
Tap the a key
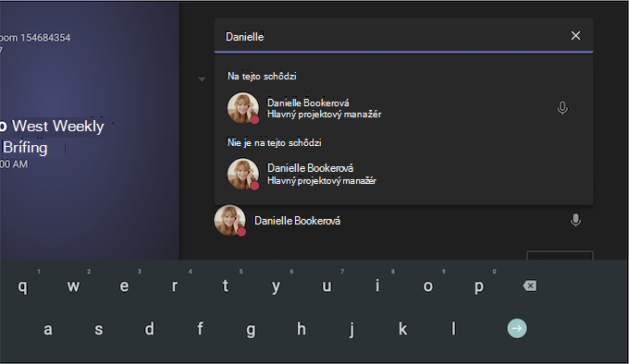point(48,329)
